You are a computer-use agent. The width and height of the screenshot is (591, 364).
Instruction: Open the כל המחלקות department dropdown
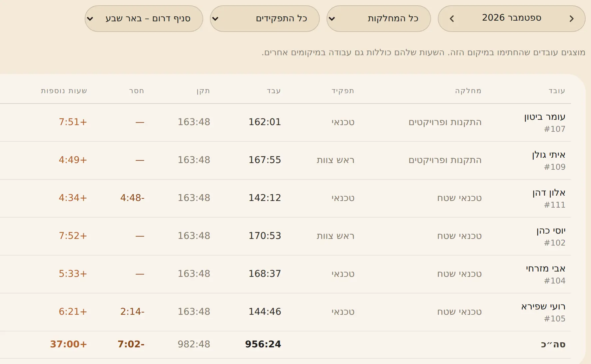point(378,19)
